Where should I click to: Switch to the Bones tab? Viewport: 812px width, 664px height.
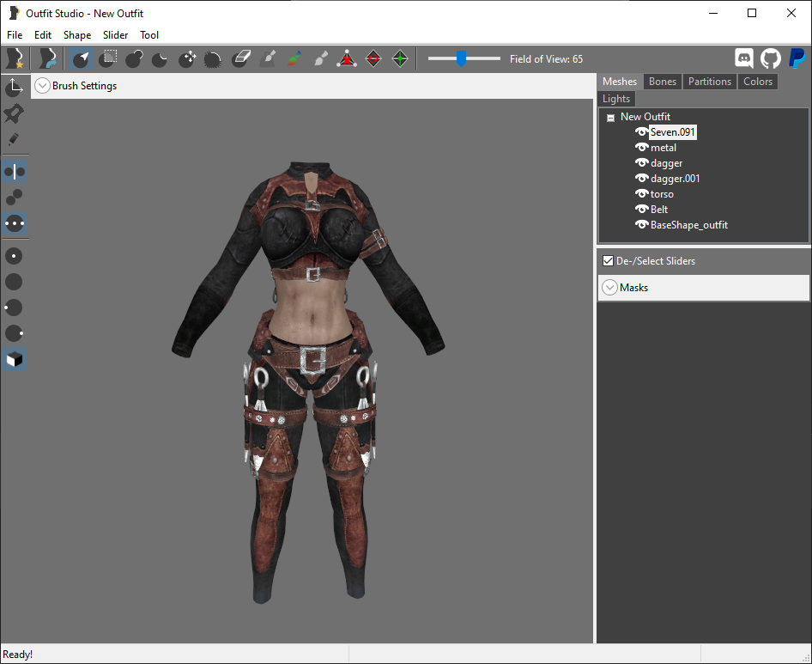(x=663, y=82)
